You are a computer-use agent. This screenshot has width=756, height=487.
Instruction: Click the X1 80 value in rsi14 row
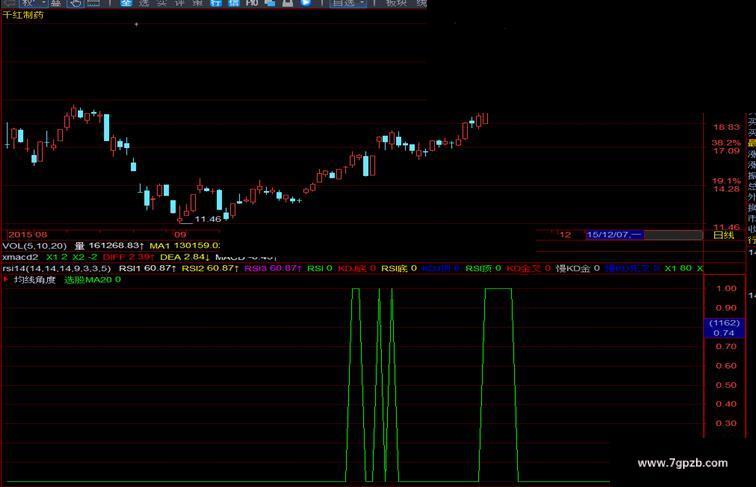pos(678,269)
